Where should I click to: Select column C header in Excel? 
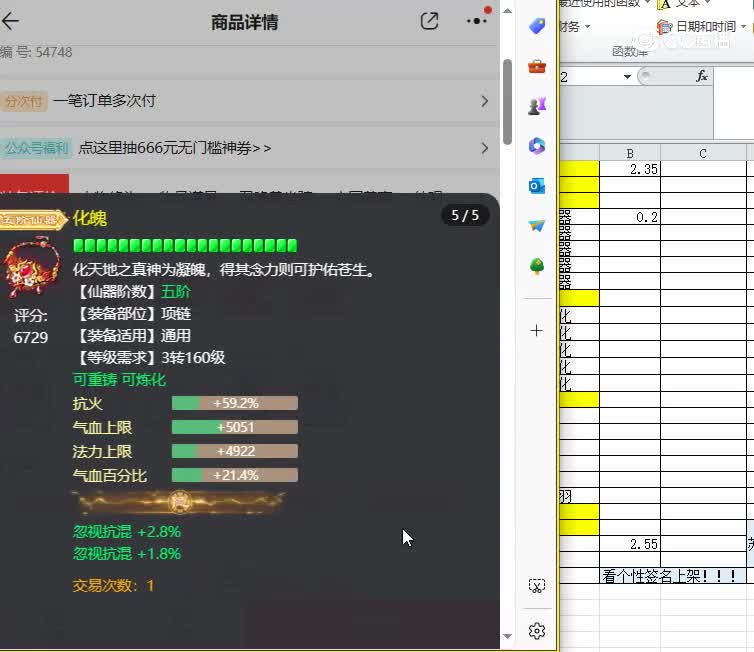(x=703, y=153)
